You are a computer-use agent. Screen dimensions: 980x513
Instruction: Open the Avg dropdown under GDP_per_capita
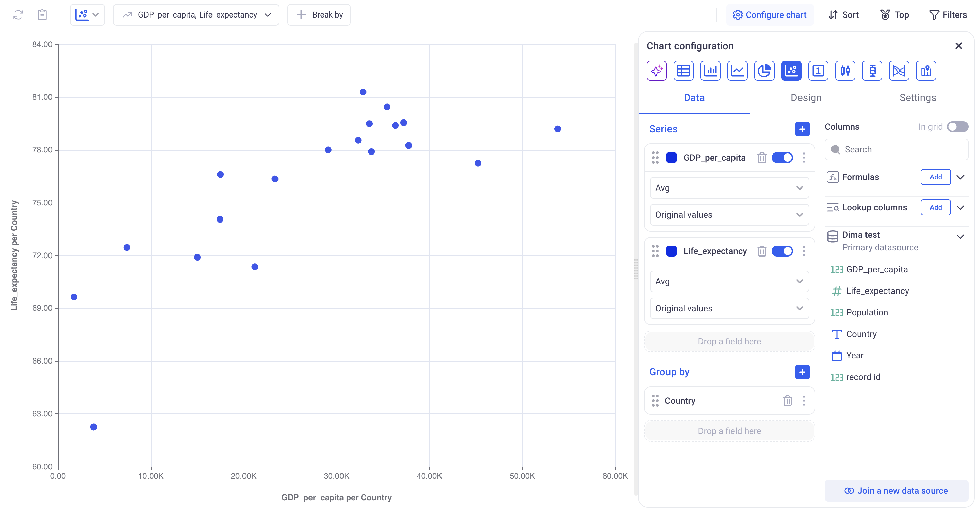pos(729,188)
